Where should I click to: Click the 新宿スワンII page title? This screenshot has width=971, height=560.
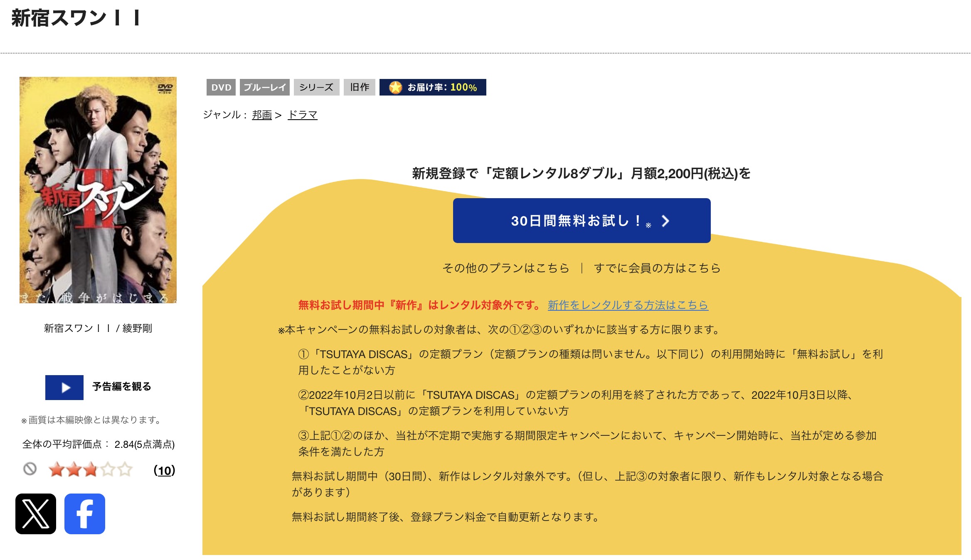[76, 19]
